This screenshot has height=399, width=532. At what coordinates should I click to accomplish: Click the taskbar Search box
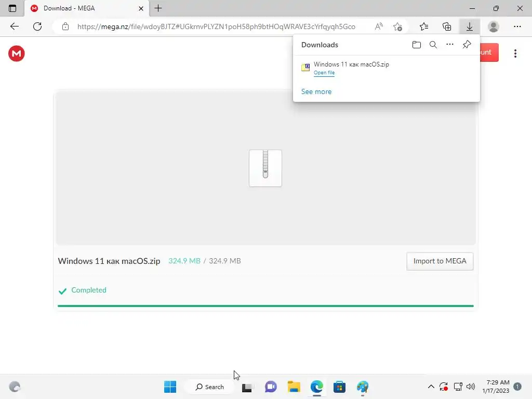pyautogui.click(x=210, y=387)
